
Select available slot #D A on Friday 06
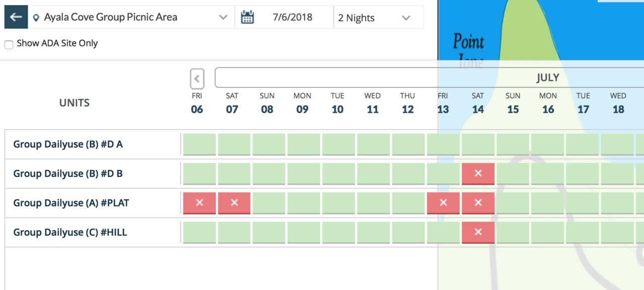(x=199, y=144)
